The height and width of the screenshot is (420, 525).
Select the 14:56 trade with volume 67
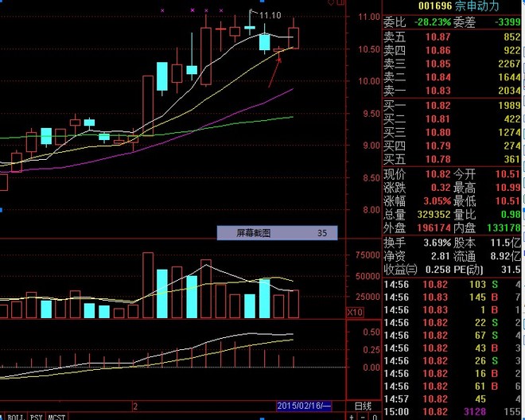(x=452, y=336)
